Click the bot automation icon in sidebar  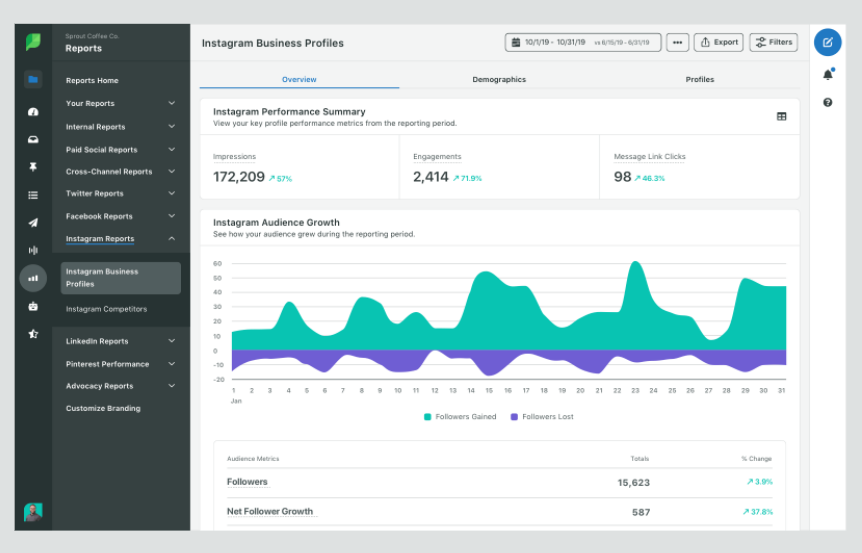tap(33, 306)
